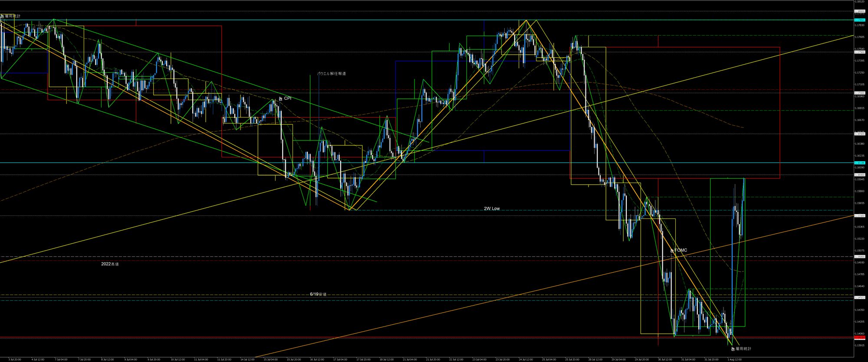Click the event icon next to FOMC
The width and height of the screenshot is (868, 362).
click(672, 251)
